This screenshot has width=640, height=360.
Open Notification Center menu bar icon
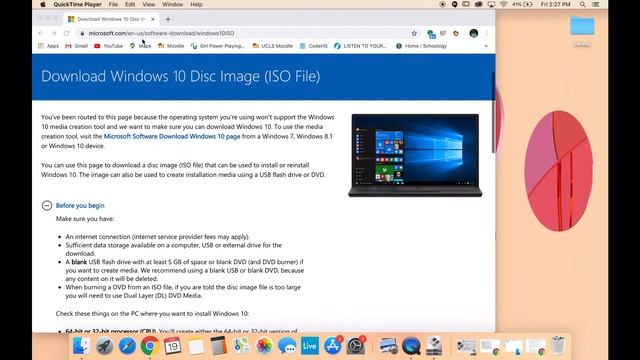[x=596, y=4]
